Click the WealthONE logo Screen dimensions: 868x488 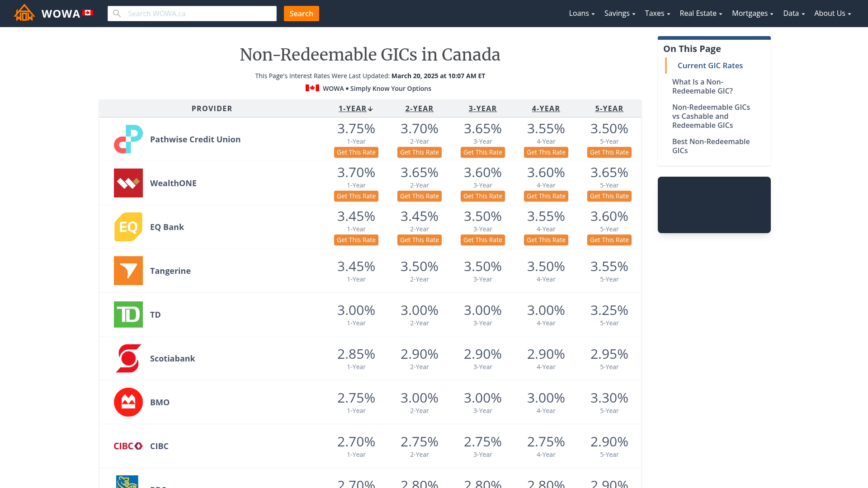pyautogui.click(x=128, y=183)
